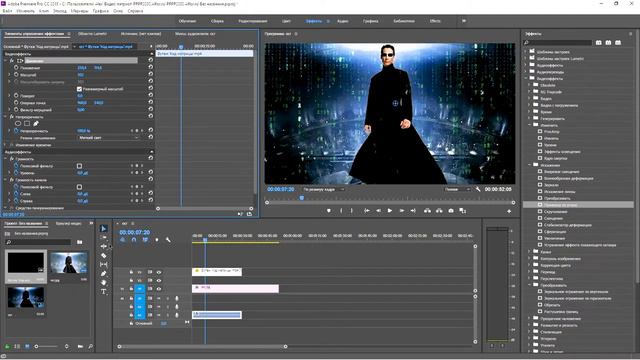The width and height of the screenshot is (640, 360).
Task: Select the Ripple Edit tool
Action: (104, 247)
